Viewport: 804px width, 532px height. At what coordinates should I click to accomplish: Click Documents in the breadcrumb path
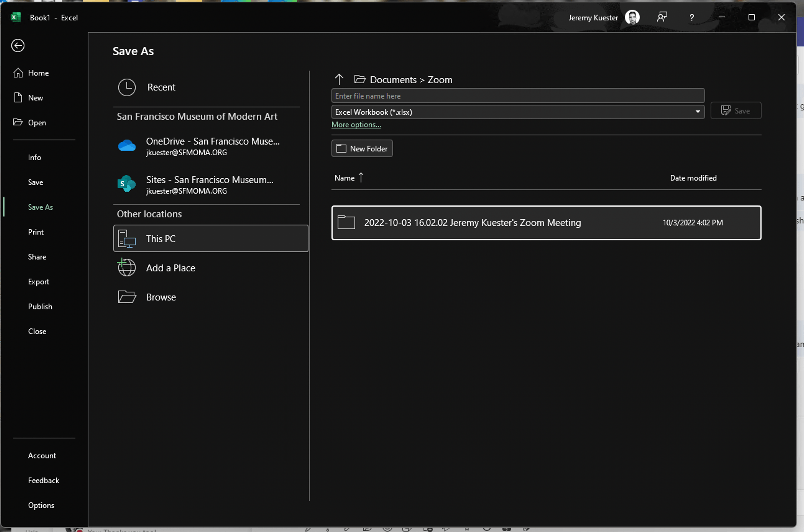click(393, 80)
